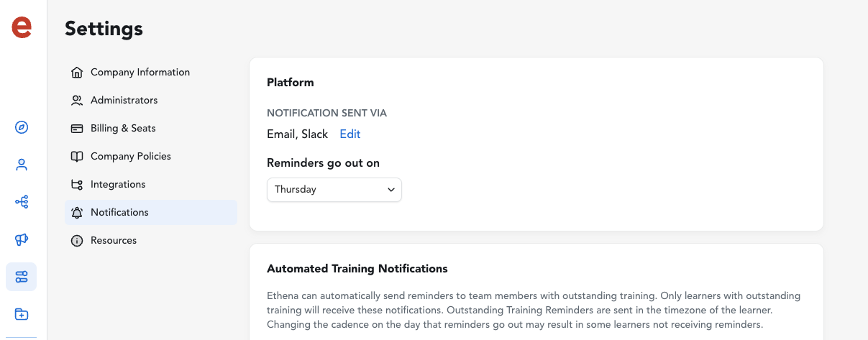The width and height of the screenshot is (868, 340).
Task: Select the toggles Settings sidebar icon
Action: pyautogui.click(x=22, y=277)
